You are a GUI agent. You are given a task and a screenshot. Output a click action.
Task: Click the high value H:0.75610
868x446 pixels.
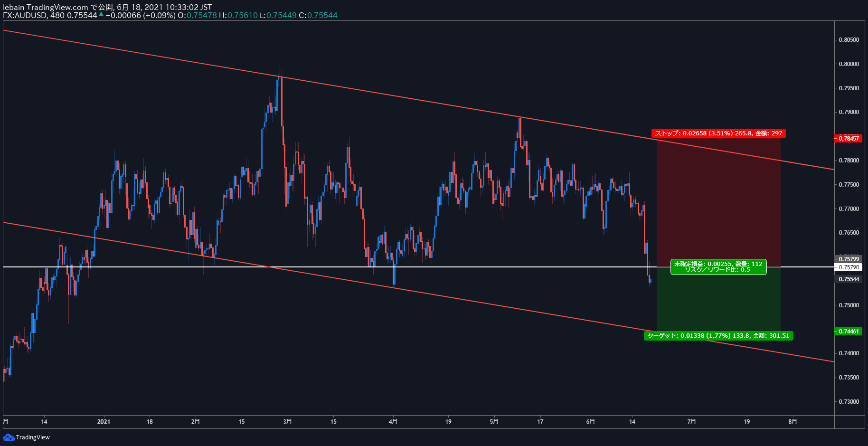pyautogui.click(x=238, y=15)
